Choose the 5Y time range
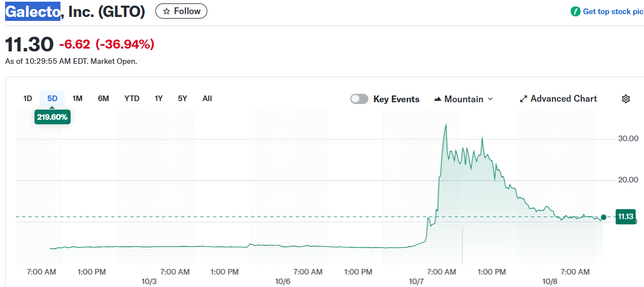Image resolution: width=644 pixels, height=287 pixels. click(182, 98)
